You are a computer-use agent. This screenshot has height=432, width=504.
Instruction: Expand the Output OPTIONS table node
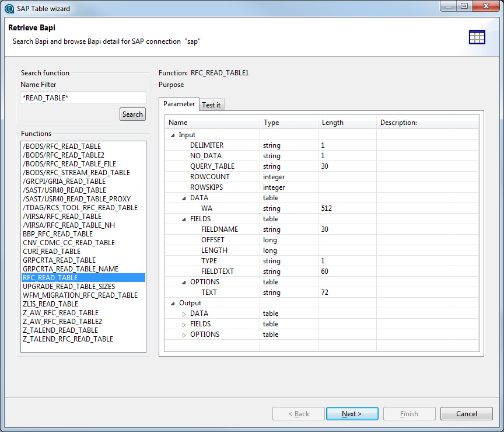pyautogui.click(x=184, y=335)
